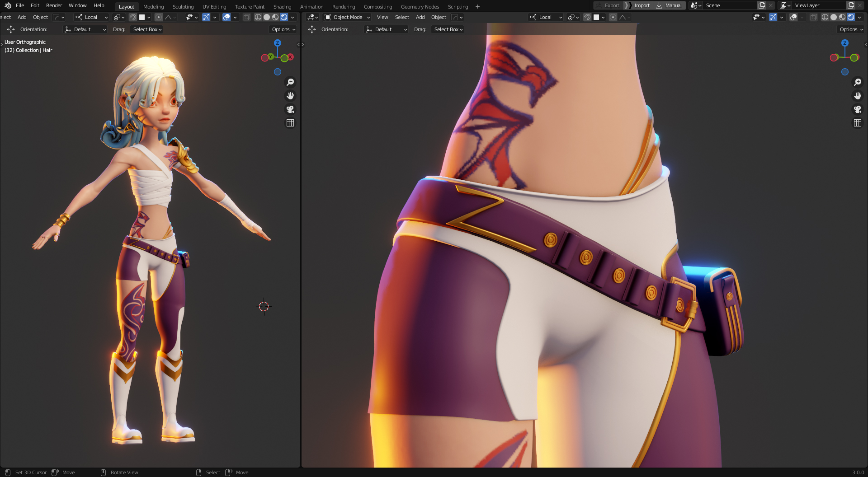This screenshot has height=477, width=868.
Task: Click the zoom magnifier icon in left viewport
Action: coord(290,82)
